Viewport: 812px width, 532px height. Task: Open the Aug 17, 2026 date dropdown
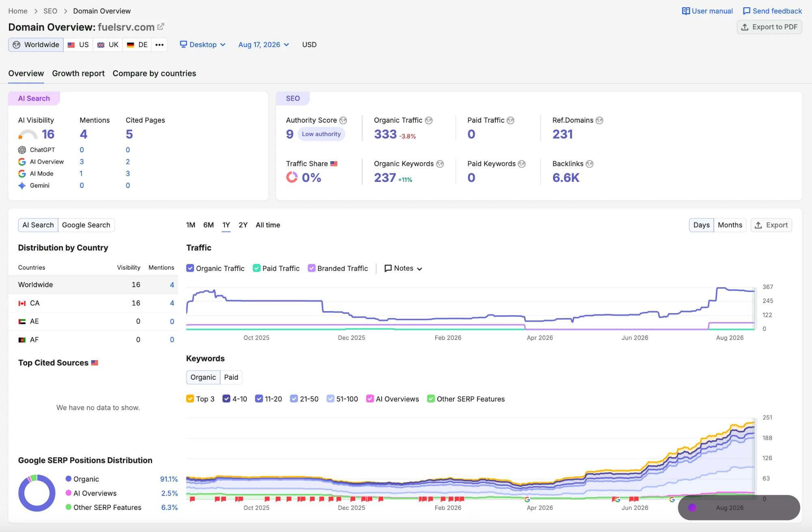click(263, 45)
